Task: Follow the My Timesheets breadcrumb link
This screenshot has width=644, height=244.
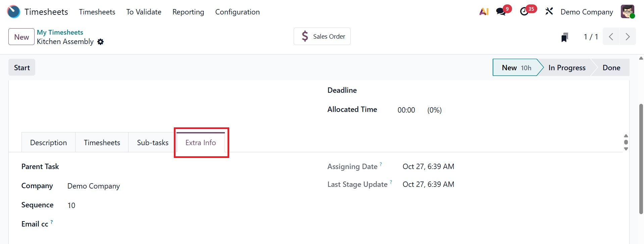Action: coord(60,32)
